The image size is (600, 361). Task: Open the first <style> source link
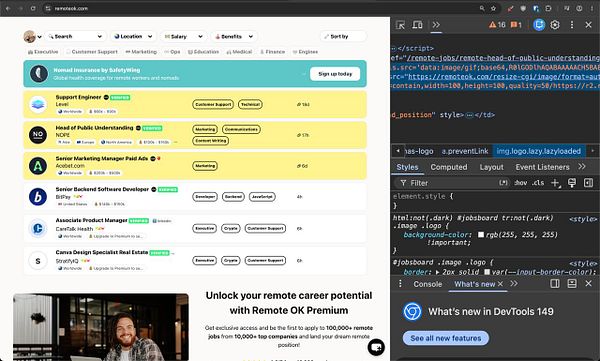pos(583,219)
